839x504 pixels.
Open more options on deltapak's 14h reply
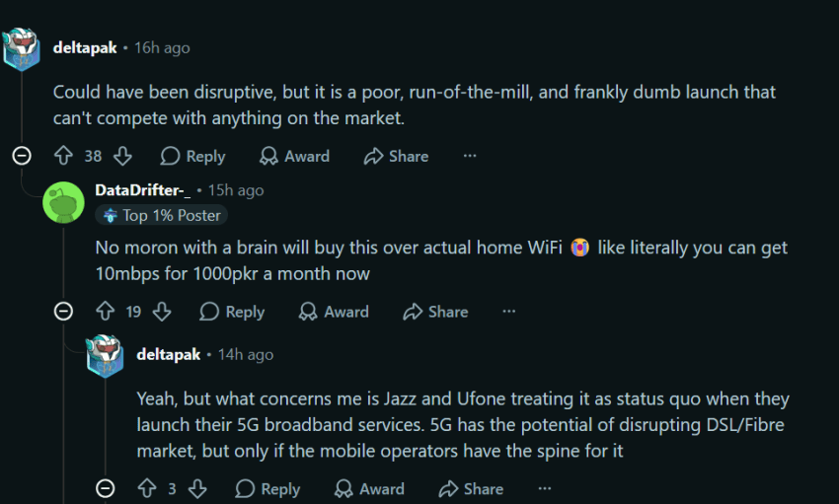coord(545,488)
